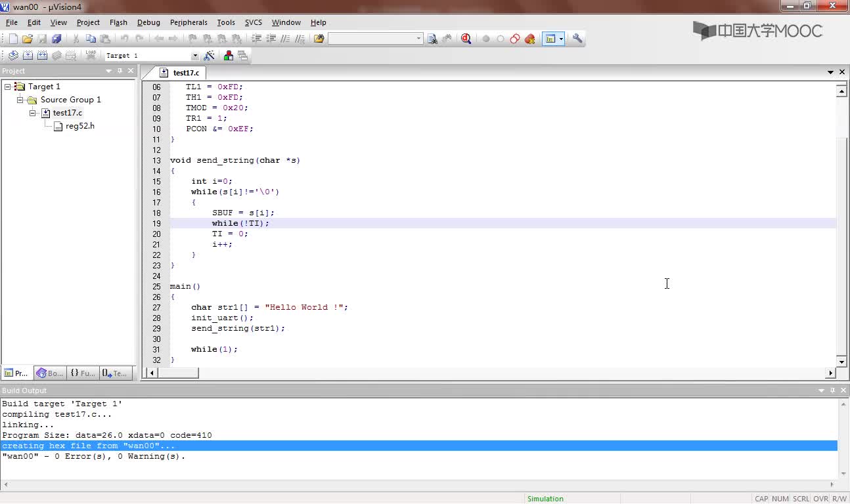Navigate backwards with the left arrow icon
The height and width of the screenshot is (504, 850).
(x=159, y=39)
